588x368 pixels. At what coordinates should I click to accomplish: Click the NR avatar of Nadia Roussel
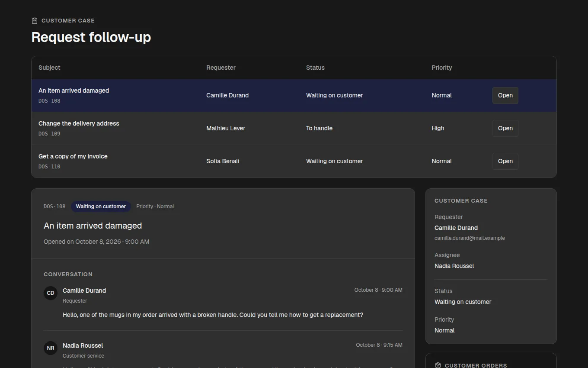pyautogui.click(x=51, y=348)
